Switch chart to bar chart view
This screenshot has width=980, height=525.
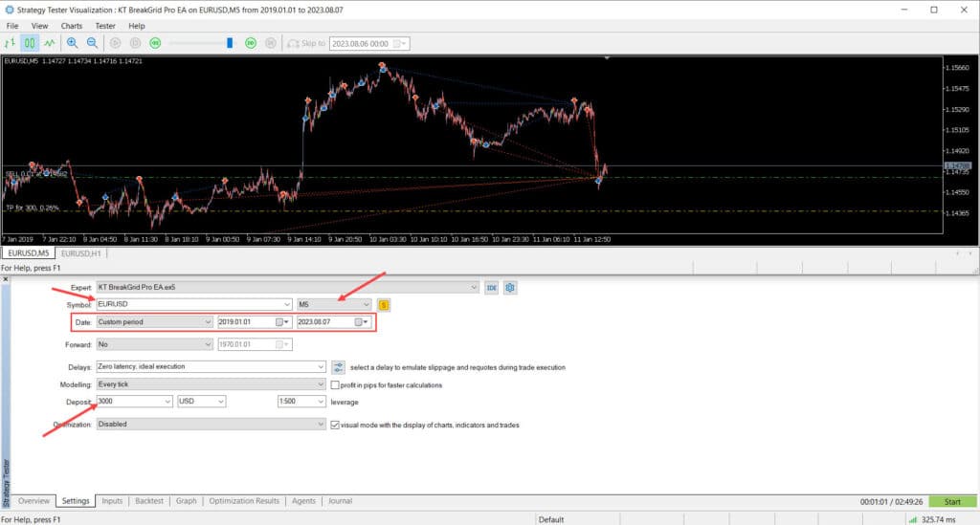[10, 43]
